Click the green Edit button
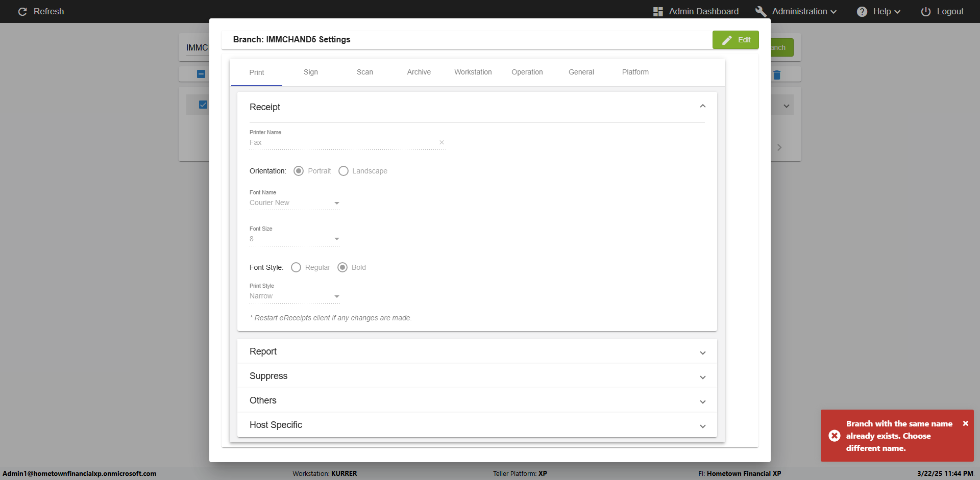This screenshot has width=980, height=480. [736, 40]
